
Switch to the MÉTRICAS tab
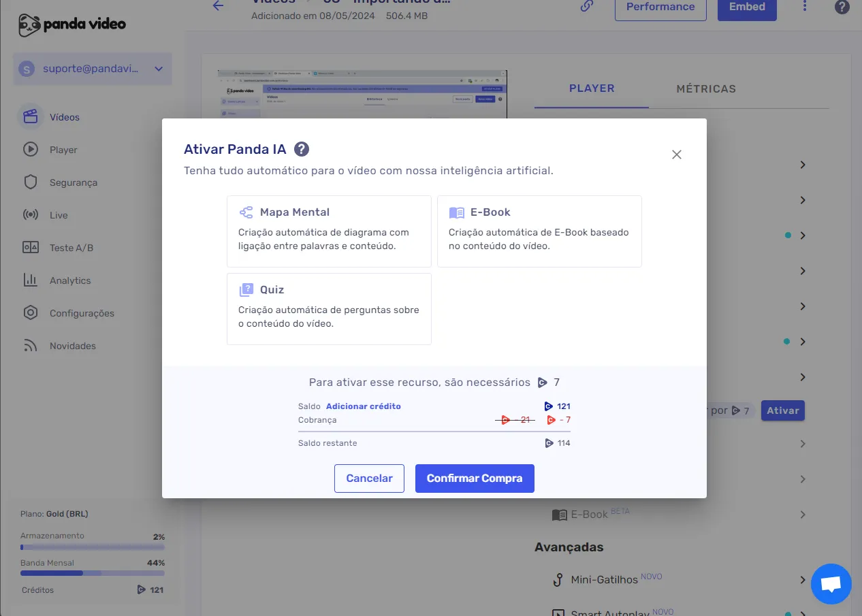[706, 88]
